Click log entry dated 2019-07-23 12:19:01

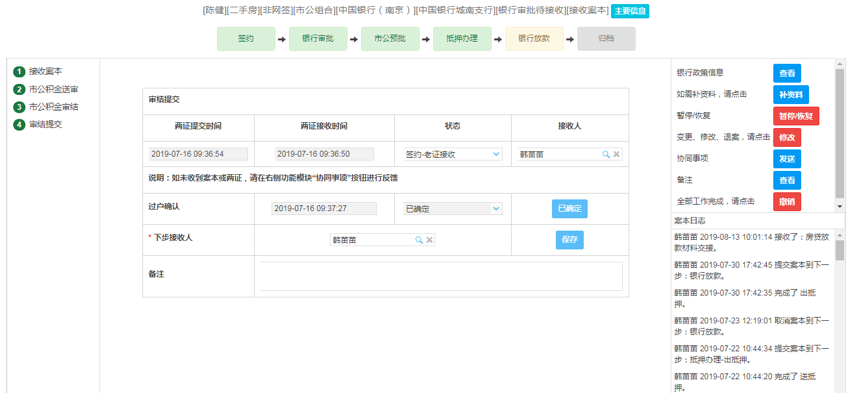point(752,326)
